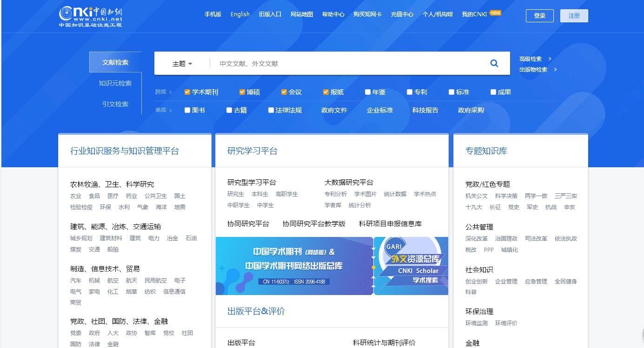Open 科研项目申报信息库 link

click(390, 223)
